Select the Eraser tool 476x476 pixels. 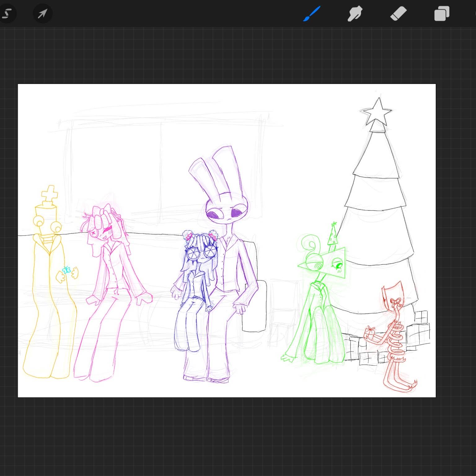pos(398,14)
